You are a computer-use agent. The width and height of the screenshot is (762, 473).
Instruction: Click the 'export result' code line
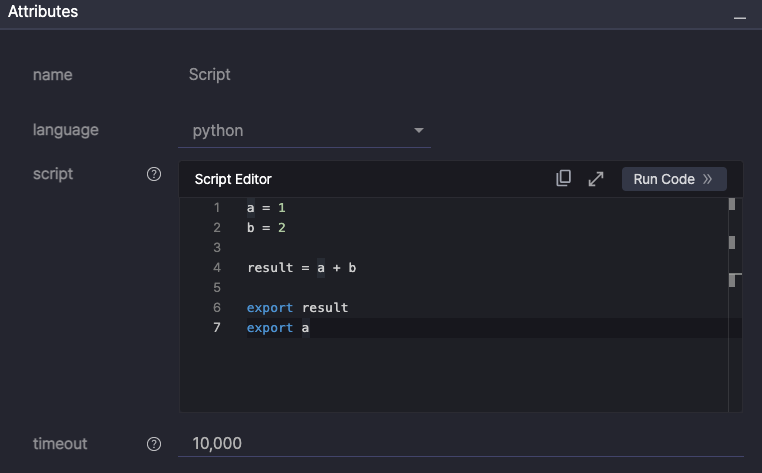297,308
